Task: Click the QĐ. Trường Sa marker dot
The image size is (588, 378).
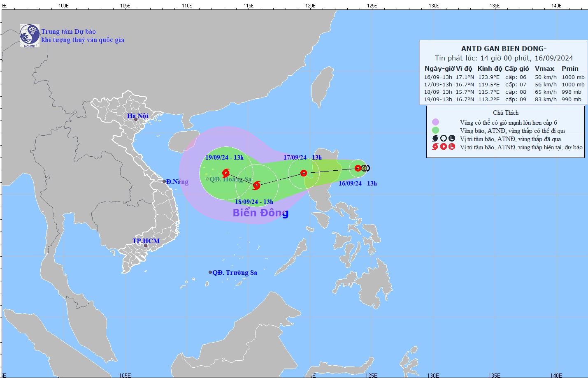Action: click(210, 272)
